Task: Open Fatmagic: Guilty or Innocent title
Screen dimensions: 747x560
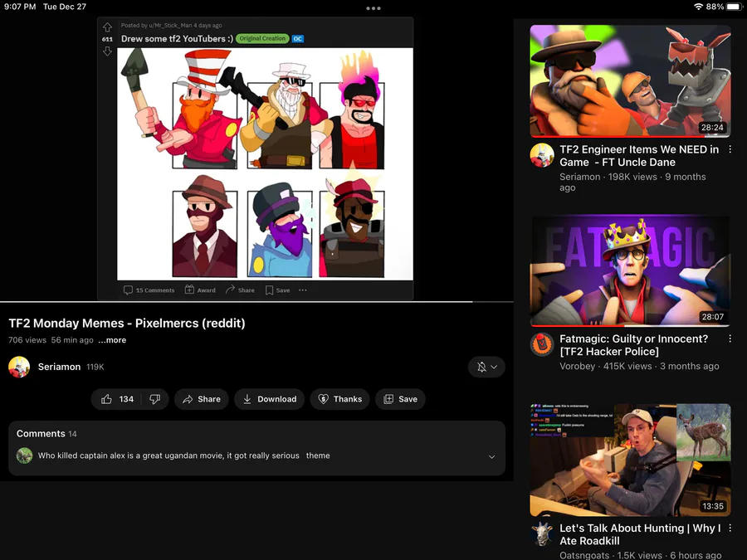Action: point(633,345)
